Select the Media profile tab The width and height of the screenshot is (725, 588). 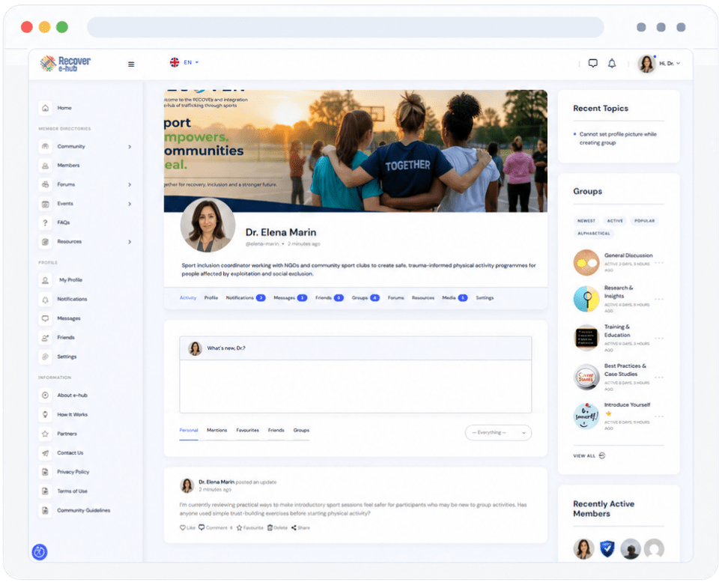455,298
